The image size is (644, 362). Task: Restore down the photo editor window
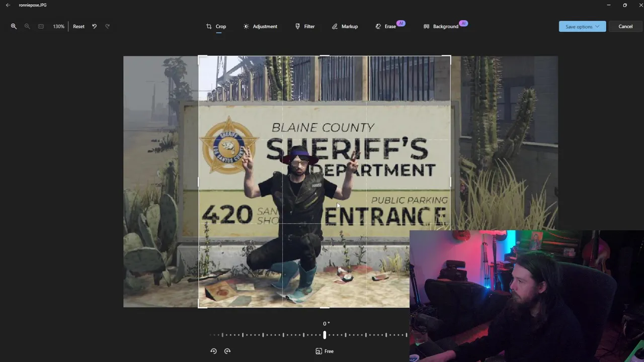click(625, 5)
